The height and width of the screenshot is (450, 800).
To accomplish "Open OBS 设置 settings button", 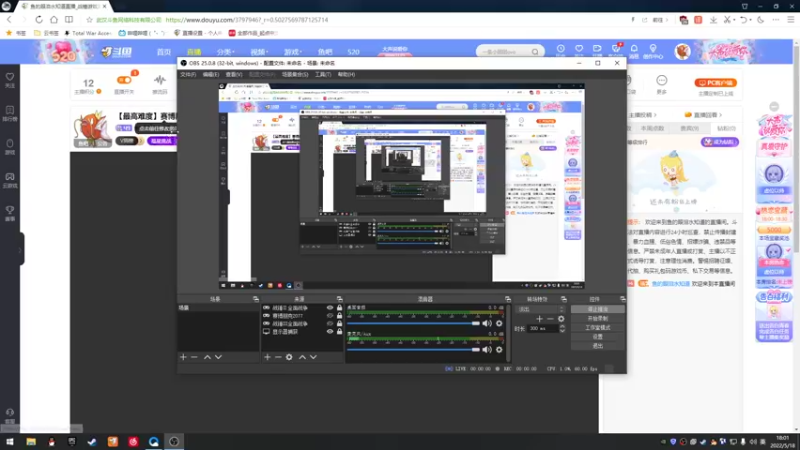I will 597,337.
